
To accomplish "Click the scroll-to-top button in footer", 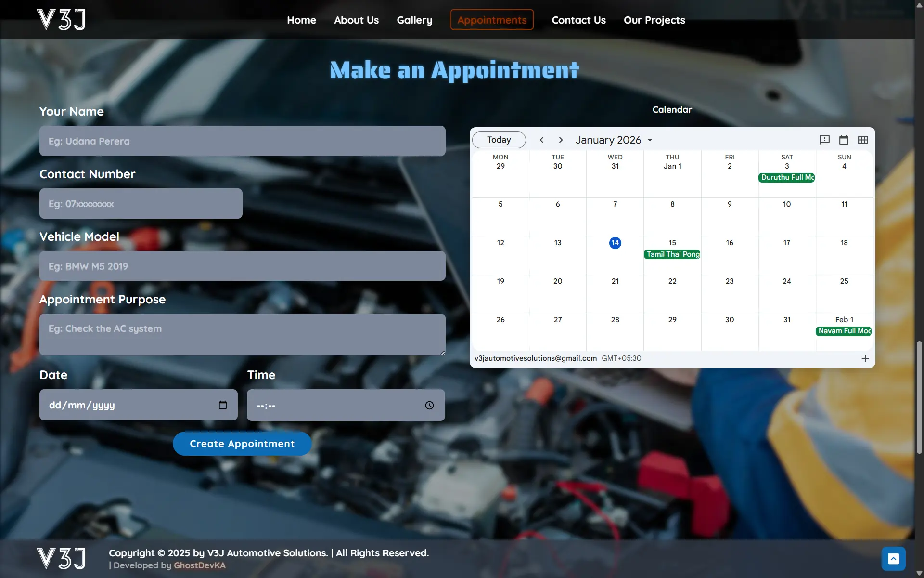I will (x=893, y=559).
